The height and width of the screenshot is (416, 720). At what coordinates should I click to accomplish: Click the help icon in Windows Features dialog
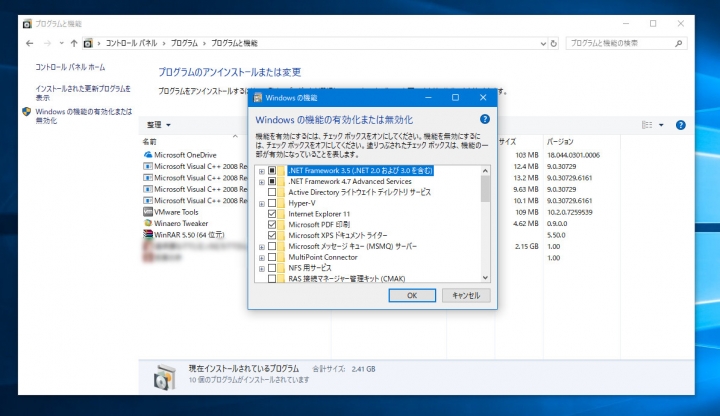tap(484, 119)
